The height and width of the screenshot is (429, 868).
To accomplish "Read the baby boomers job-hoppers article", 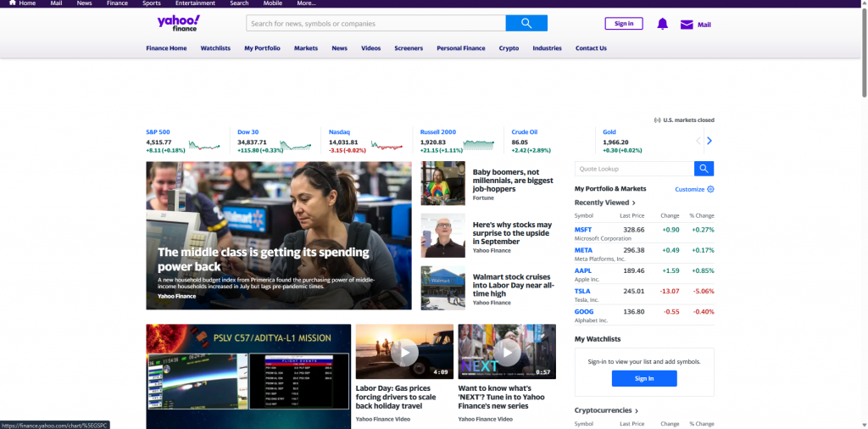I will 513,181.
